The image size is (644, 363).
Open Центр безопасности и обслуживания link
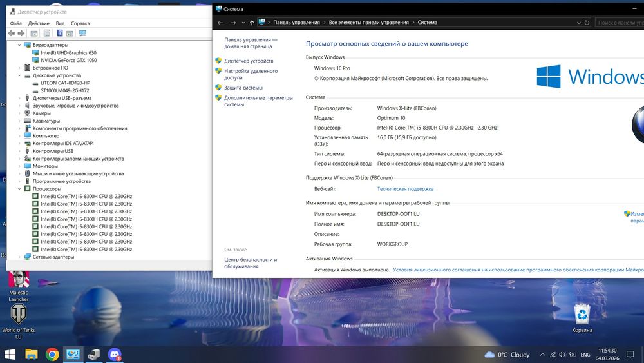[251, 263]
